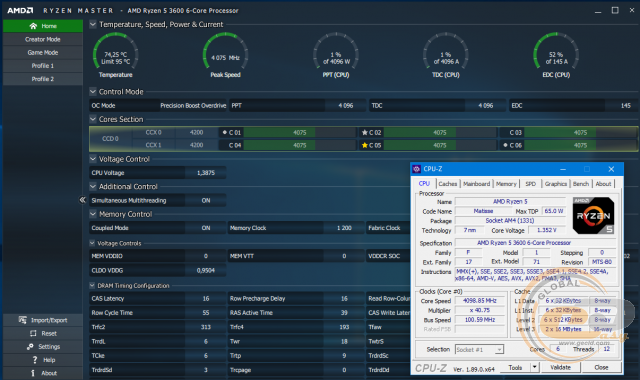Collapse the Control Mode section
The height and width of the screenshot is (380, 640).
tap(93, 91)
